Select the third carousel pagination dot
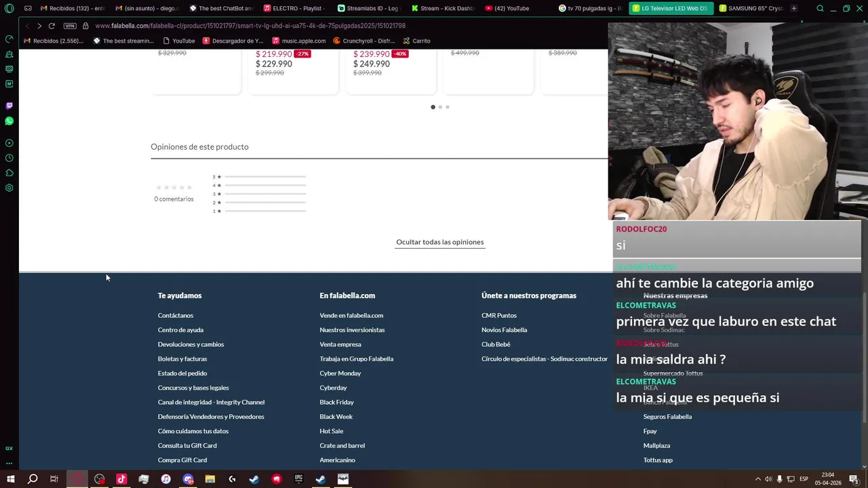868x488 pixels. pyautogui.click(x=448, y=107)
